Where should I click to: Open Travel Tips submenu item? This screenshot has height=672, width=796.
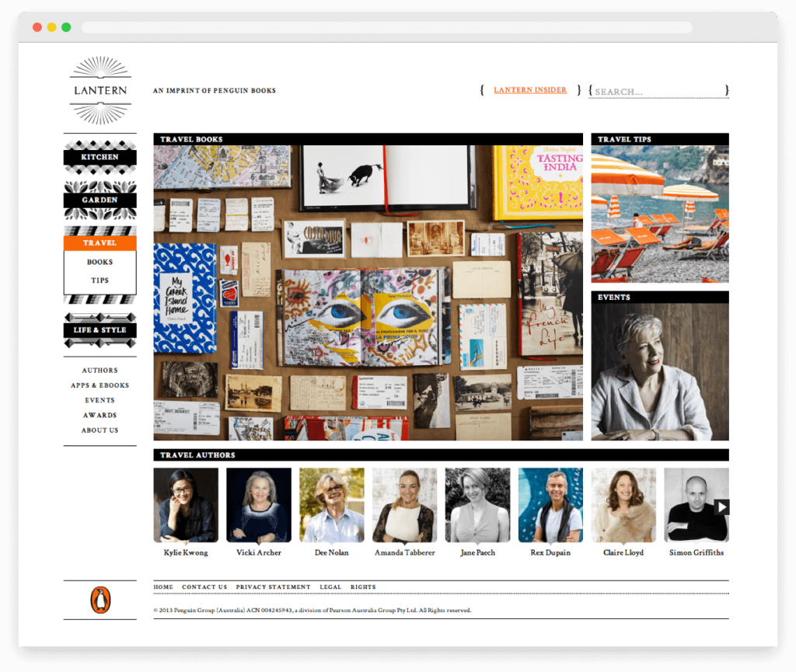[100, 280]
